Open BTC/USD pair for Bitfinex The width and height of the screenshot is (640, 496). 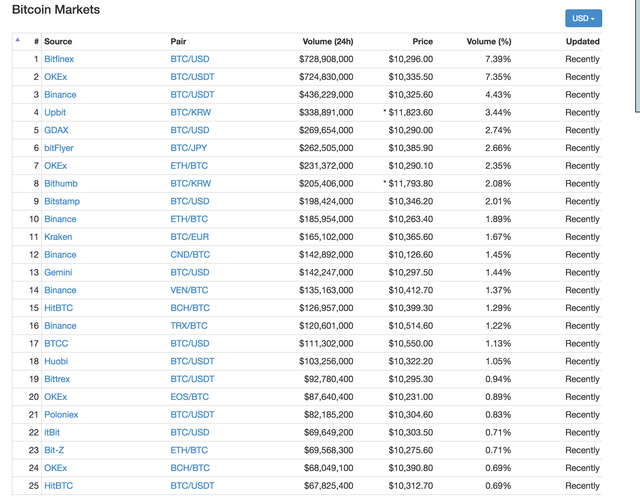[x=190, y=59]
